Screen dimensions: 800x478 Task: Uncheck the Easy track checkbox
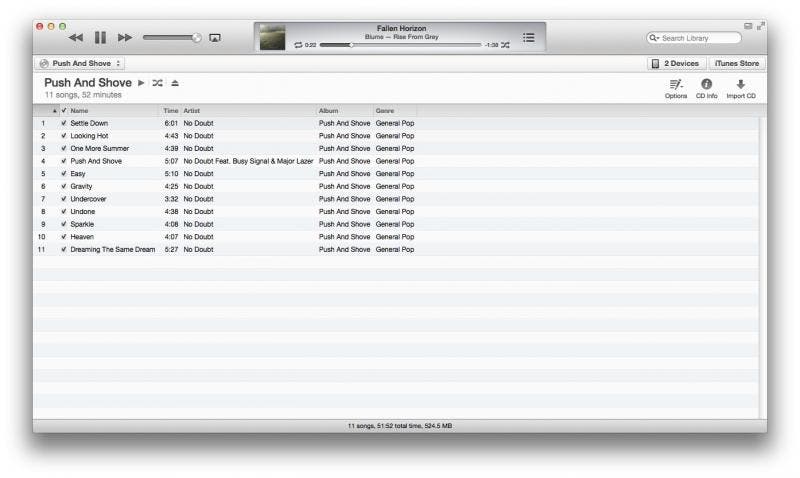pyautogui.click(x=64, y=174)
